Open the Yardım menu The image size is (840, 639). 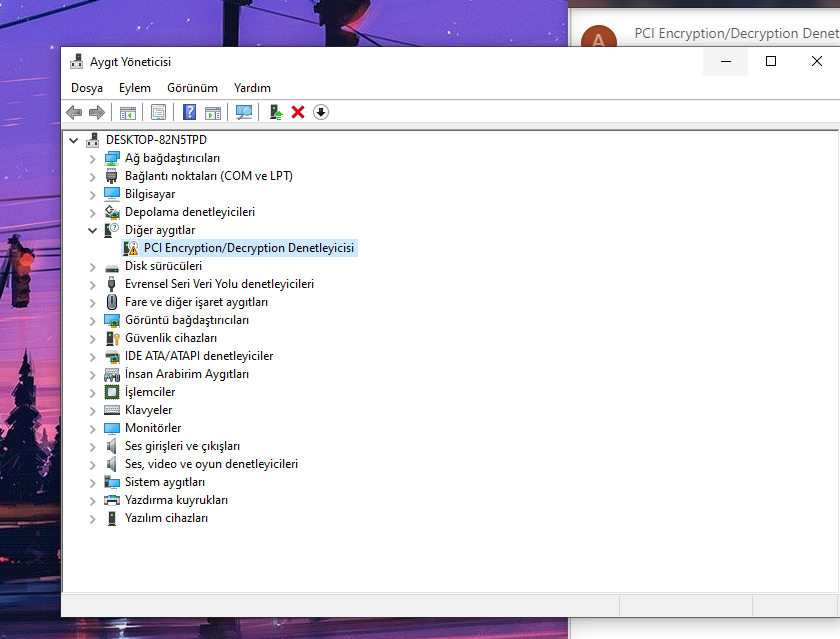coord(252,88)
